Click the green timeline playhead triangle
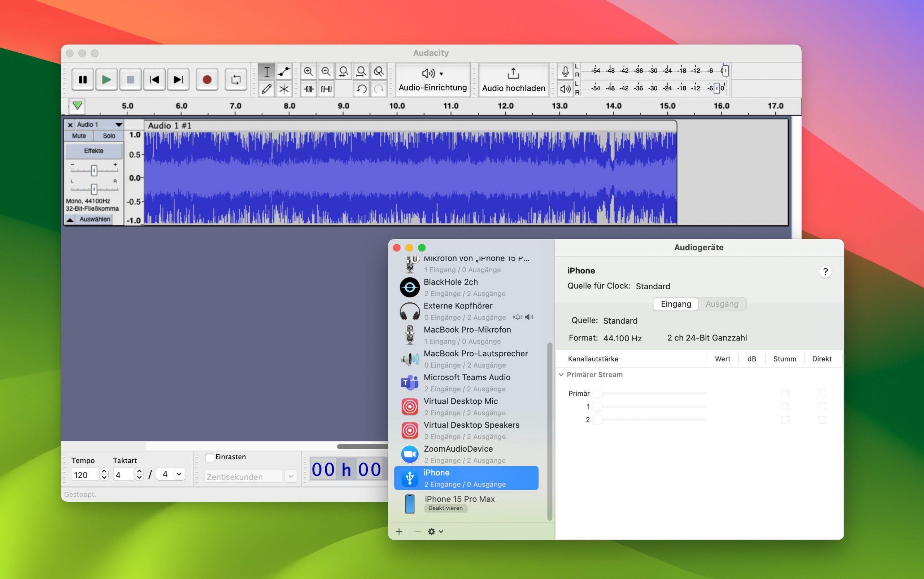This screenshot has width=924, height=579. click(77, 106)
